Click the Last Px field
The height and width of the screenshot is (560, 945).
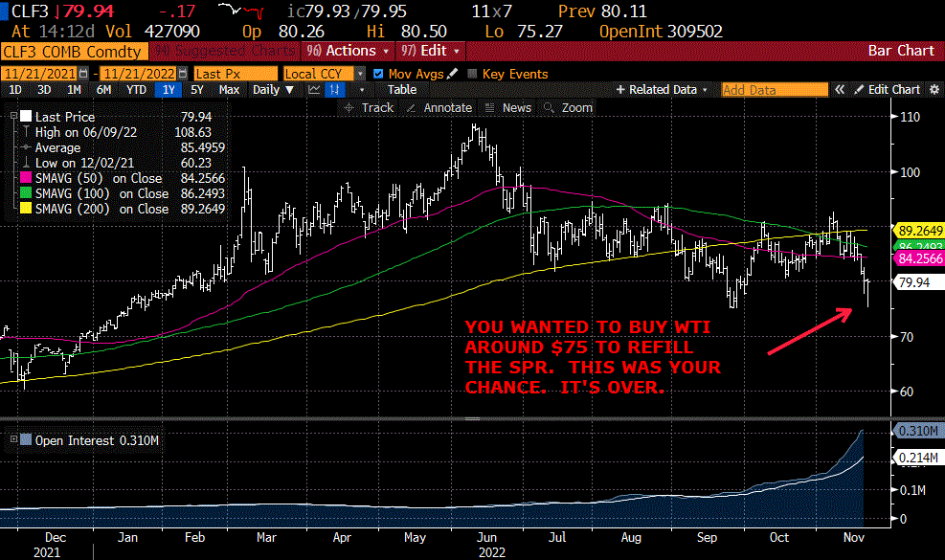tap(236, 74)
